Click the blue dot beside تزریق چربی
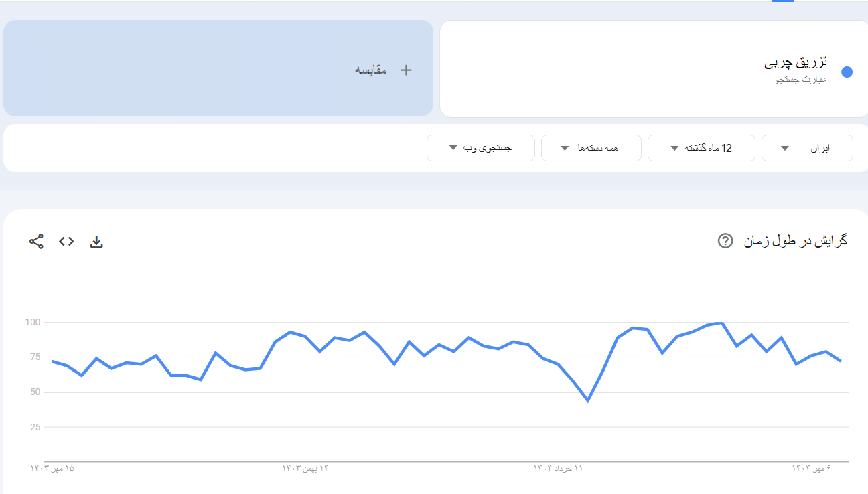The height and width of the screenshot is (494, 868). pyautogui.click(x=847, y=72)
